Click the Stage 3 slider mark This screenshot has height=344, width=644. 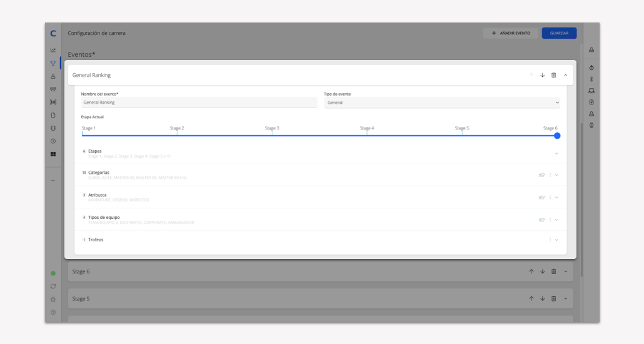point(272,128)
